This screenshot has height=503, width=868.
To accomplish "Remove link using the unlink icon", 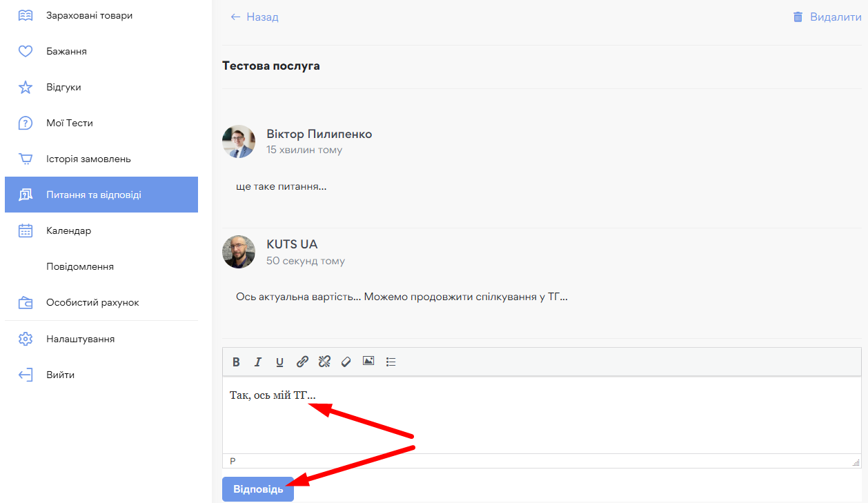I will (324, 362).
